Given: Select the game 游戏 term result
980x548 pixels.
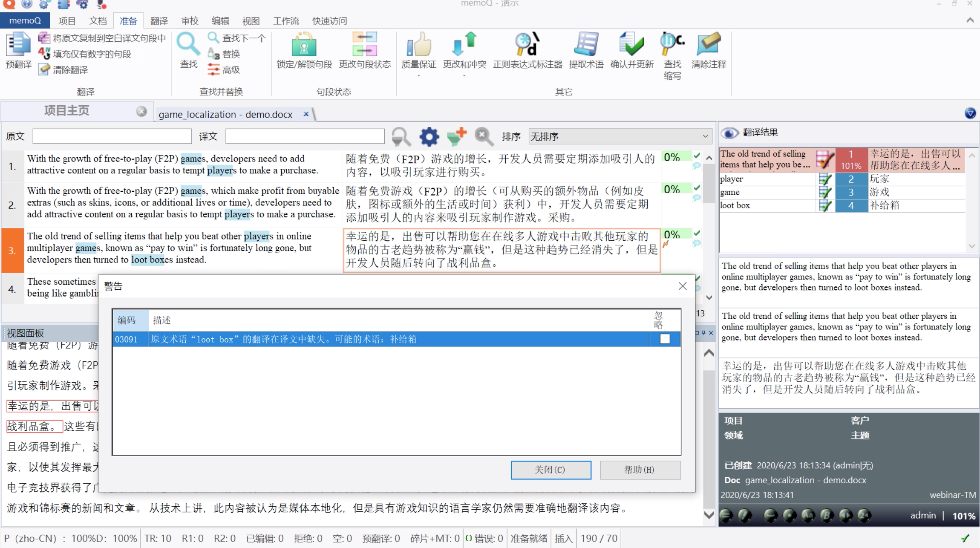Looking at the screenshot, I should 842,192.
